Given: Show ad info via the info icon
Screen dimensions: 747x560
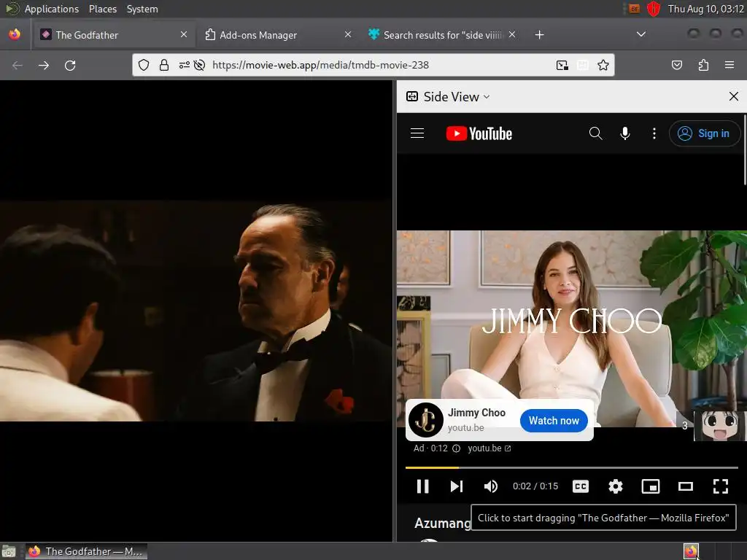Looking at the screenshot, I should [456, 448].
